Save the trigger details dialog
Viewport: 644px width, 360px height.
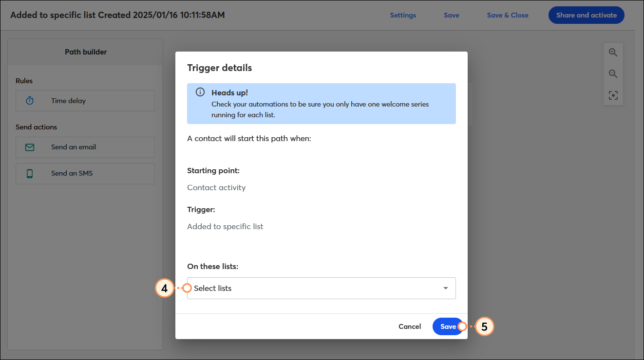[448, 326]
